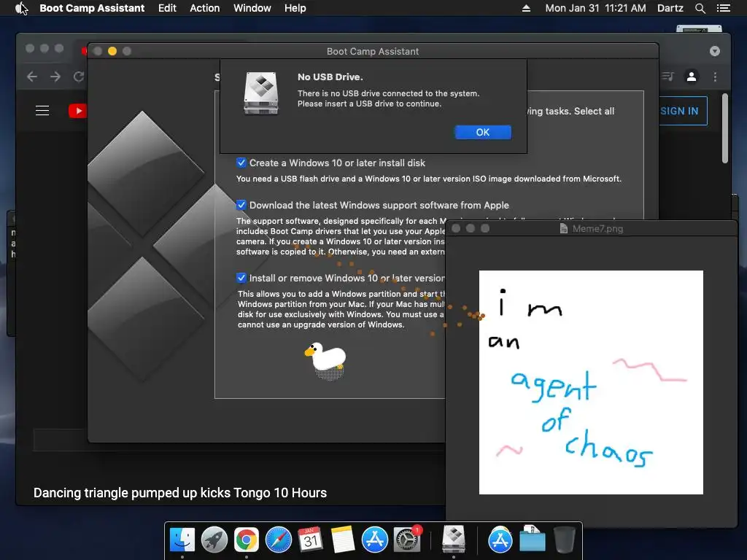Open the Chrome profile icon
The image size is (747, 560).
pyautogui.click(x=692, y=76)
